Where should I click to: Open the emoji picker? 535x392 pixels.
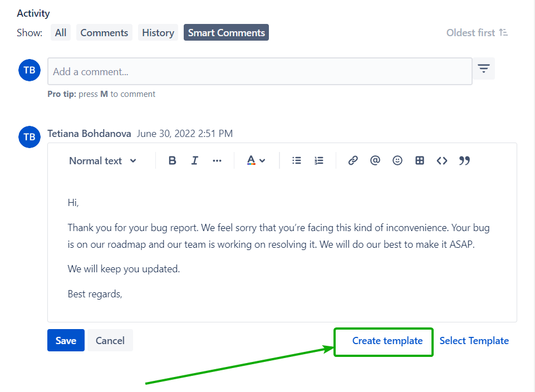[x=397, y=160]
